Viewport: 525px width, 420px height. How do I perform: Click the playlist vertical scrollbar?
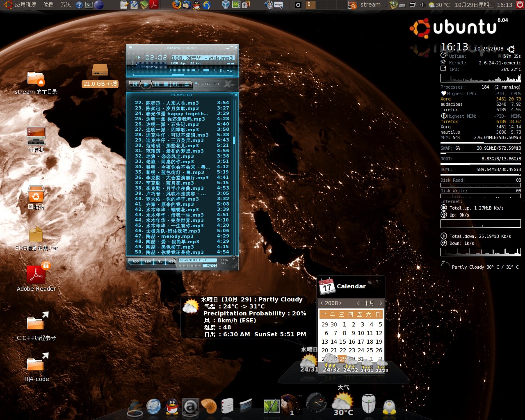coord(234,176)
